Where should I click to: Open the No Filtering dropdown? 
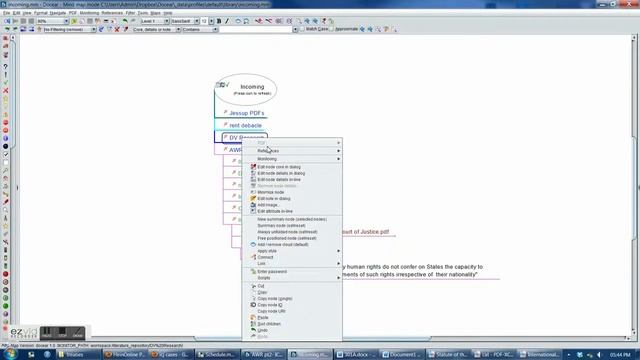93,29
